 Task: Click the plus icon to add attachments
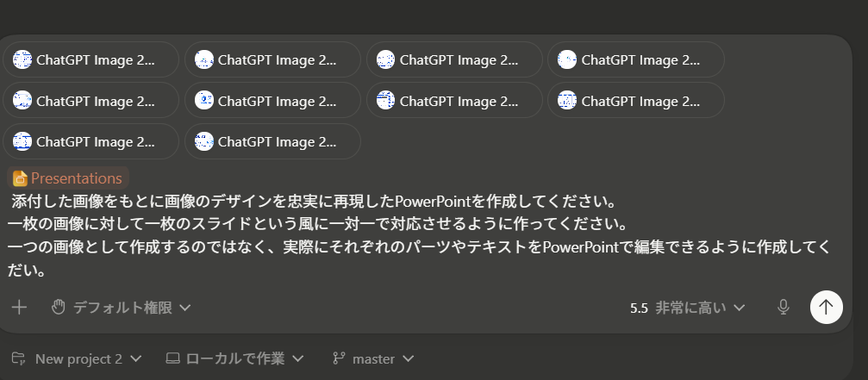click(19, 307)
